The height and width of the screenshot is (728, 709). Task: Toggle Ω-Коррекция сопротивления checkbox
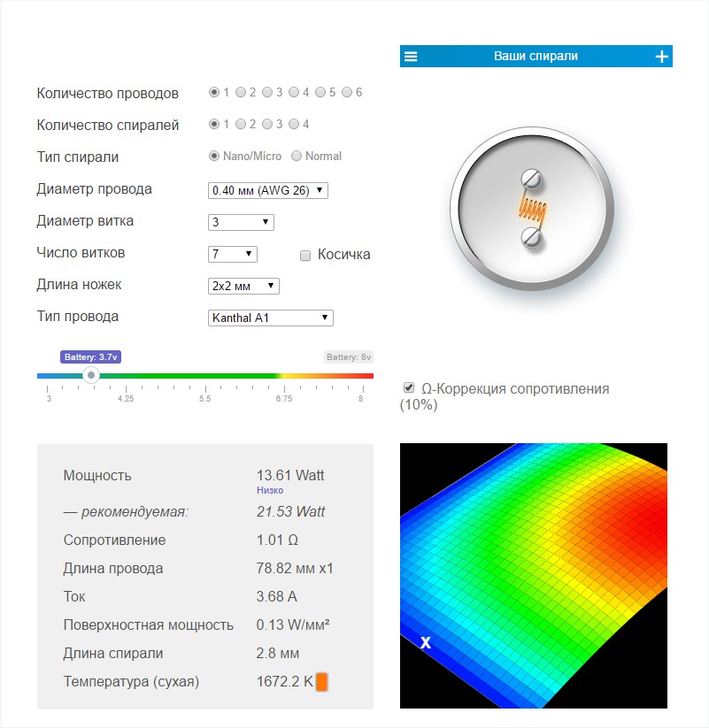tap(409, 387)
